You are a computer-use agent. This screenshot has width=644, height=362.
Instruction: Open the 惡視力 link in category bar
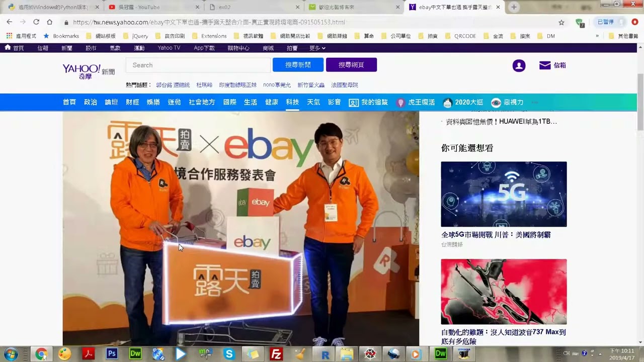(x=507, y=102)
